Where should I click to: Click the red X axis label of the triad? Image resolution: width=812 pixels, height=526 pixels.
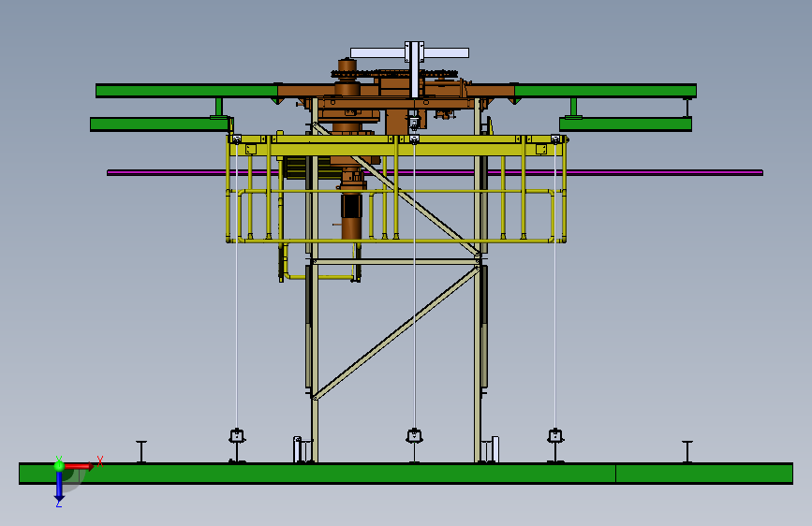click(x=100, y=461)
